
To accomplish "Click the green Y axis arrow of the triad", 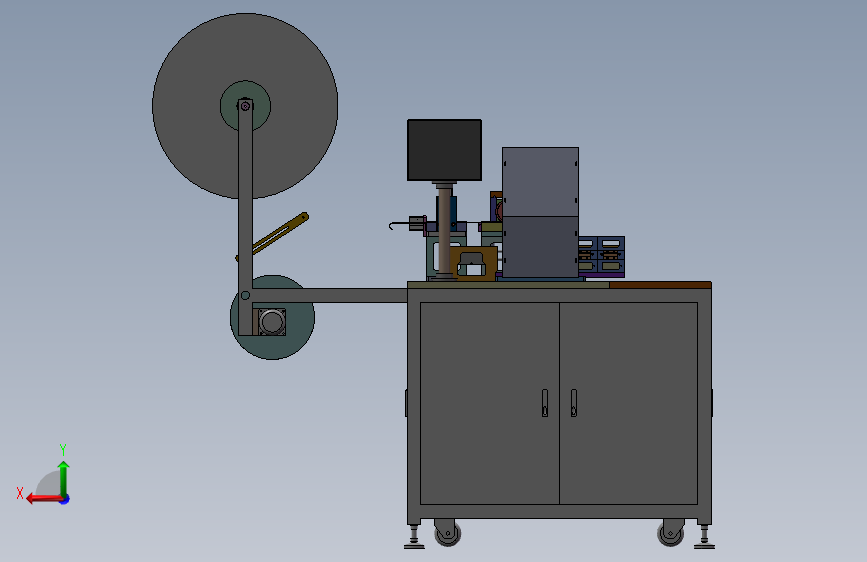I will (64, 478).
